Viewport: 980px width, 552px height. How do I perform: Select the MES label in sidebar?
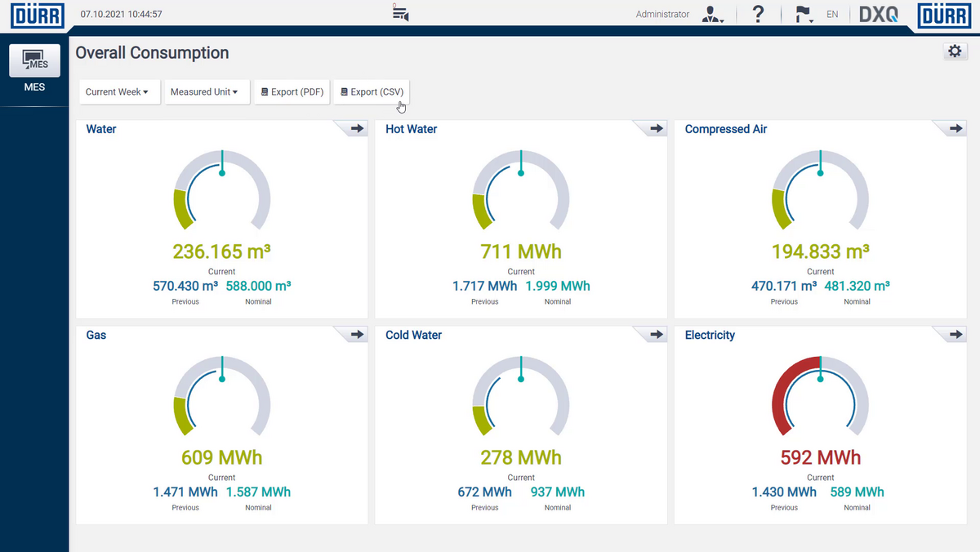(34, 87)
